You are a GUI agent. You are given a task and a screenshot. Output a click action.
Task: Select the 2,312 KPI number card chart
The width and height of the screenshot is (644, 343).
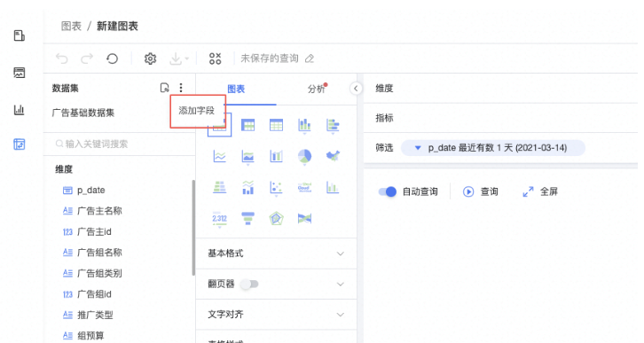pyautogui.click(x=219, y=219)
